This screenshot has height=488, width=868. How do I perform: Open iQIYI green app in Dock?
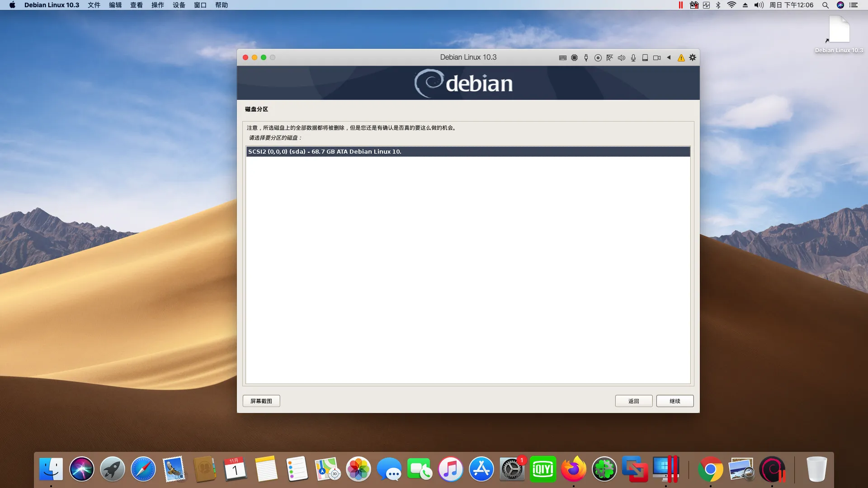(543, 469)
